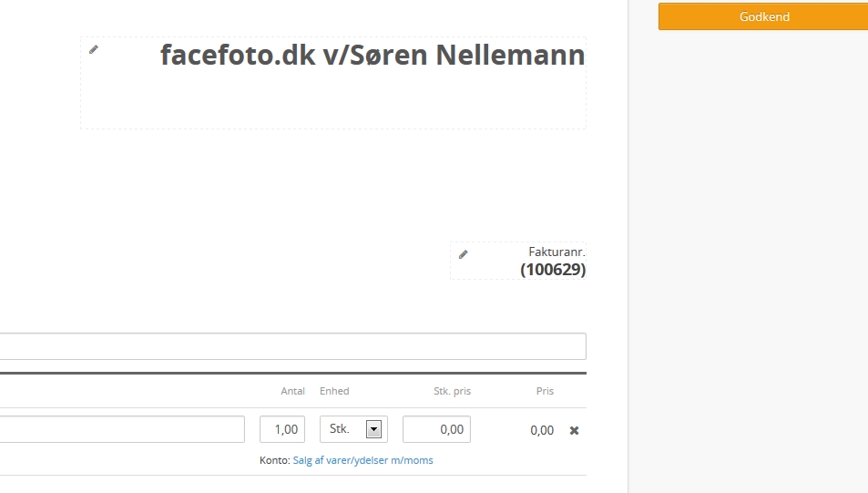Open the Stk. unit dropdown arrow
Image resolution: width=868 pixels, height=493 pixels.
[x=373, y=429]
